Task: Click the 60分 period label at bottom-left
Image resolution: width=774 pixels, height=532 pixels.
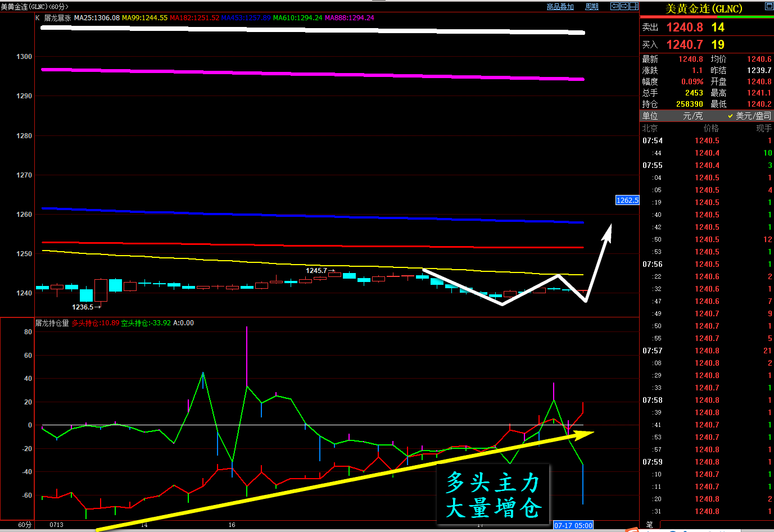Action: [25, 525]
